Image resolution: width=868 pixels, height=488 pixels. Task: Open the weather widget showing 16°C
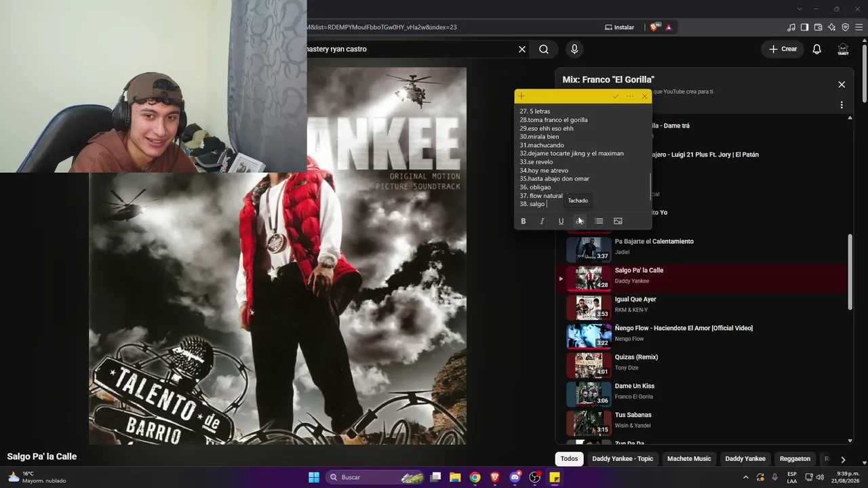[x=37, y=477]
